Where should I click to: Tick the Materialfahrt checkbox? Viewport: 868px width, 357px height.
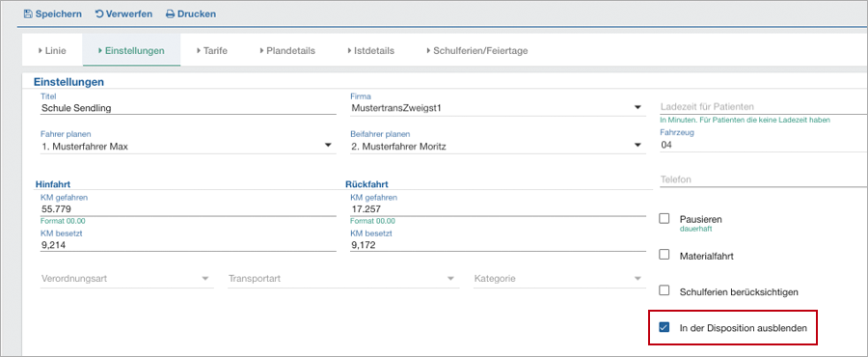(665, 255)
